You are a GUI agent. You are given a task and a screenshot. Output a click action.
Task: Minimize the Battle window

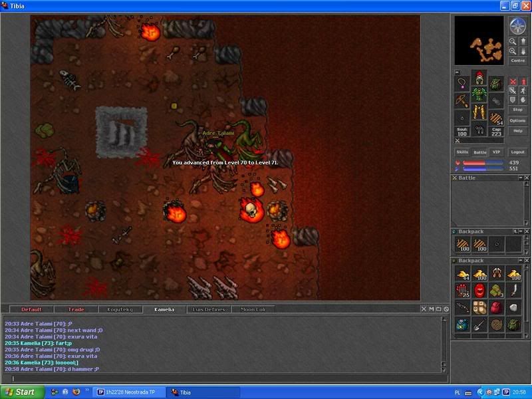click(x=521, y=178)
